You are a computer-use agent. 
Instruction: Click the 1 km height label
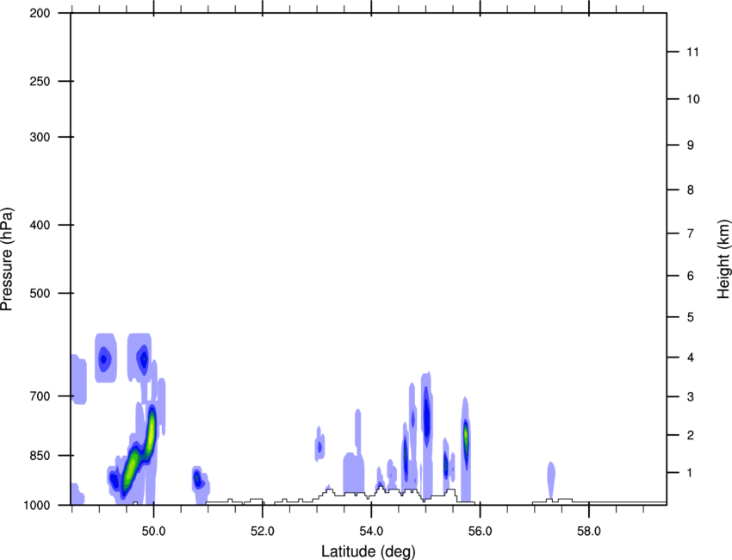point(690,473)
